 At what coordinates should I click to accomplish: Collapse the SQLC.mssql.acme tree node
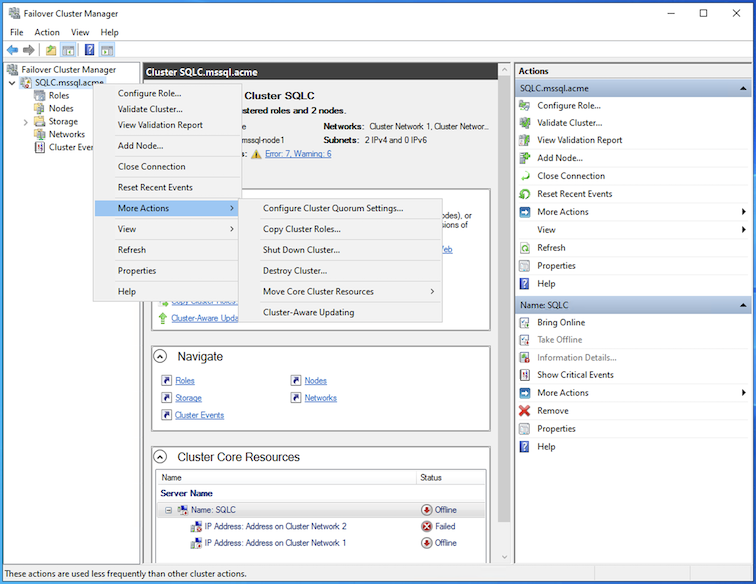[x=12, y=83]
